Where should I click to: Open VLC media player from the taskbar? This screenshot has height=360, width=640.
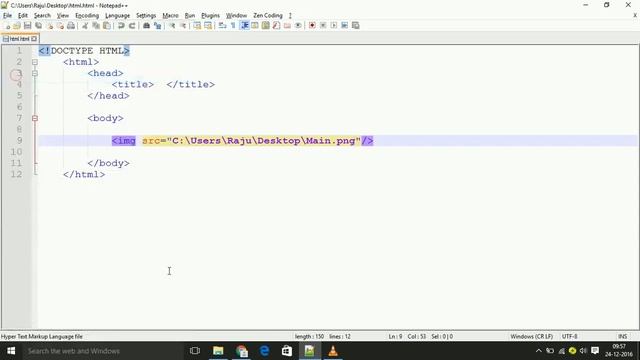333,351
